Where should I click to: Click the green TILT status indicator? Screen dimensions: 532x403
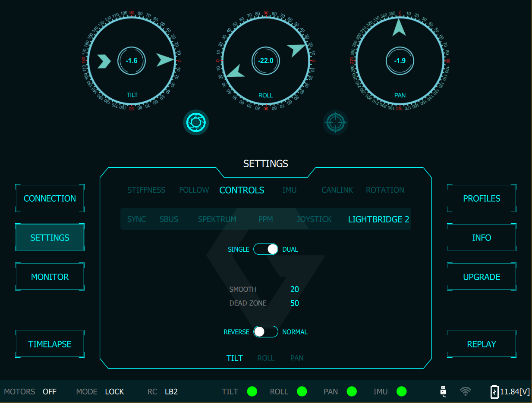(252, 391)
